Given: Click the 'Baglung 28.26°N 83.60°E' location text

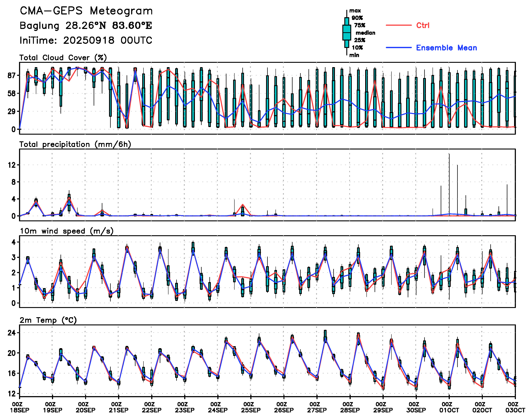Looking at the screenshot, I should (x=86, y=26).
